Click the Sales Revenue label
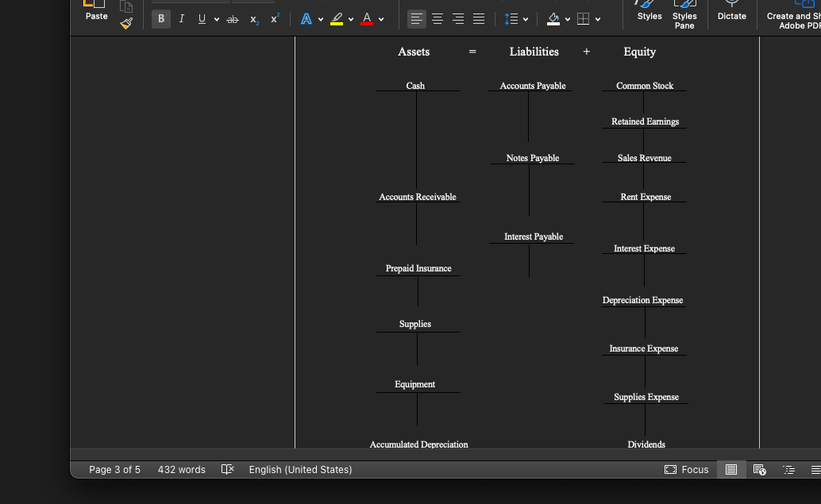The height and width of the screenshot is (504, 821). coord(644,157)
